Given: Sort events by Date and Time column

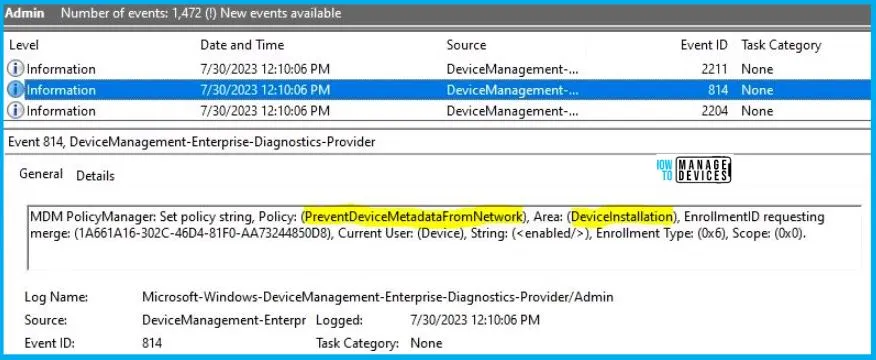Looking at the screenshot, I should 242,45.
